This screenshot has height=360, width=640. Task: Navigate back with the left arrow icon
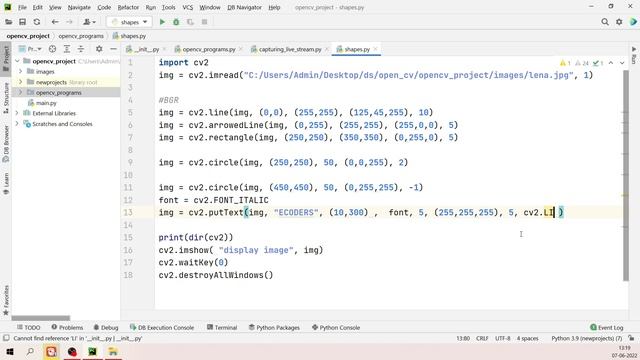click(55, 22)
